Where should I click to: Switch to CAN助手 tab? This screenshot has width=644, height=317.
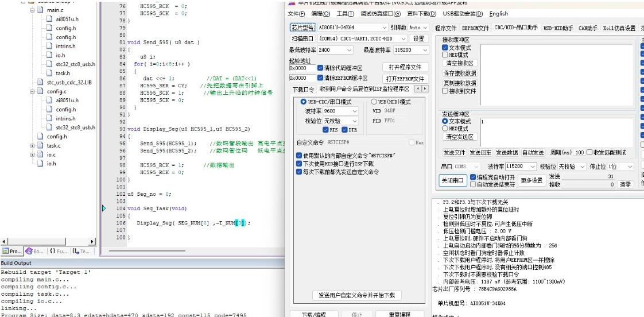588,28
